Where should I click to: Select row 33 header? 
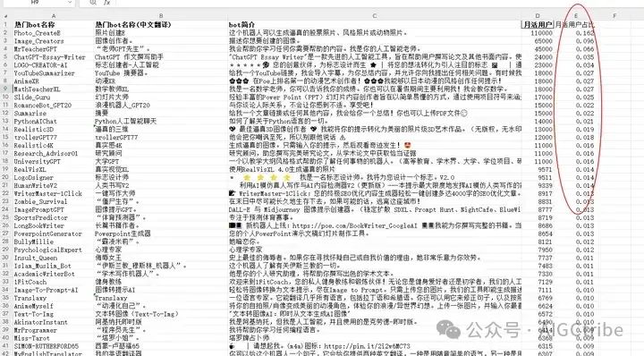click(5, 282)
